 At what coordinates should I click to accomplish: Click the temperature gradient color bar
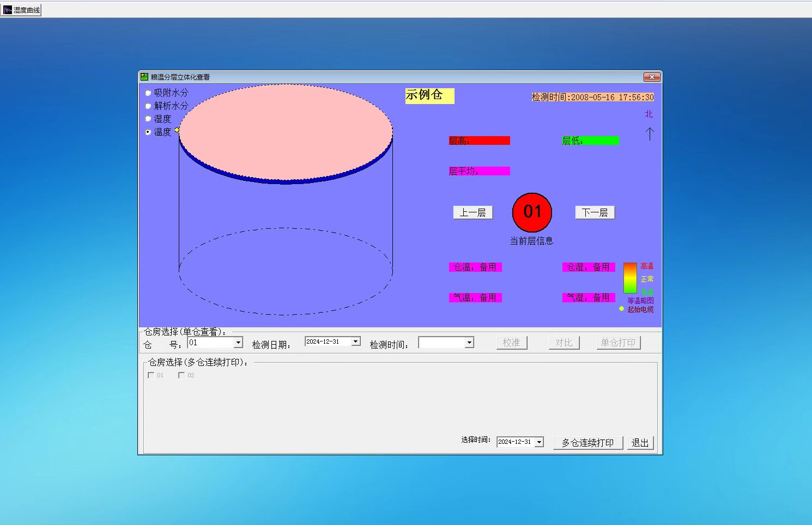(629, 279)
